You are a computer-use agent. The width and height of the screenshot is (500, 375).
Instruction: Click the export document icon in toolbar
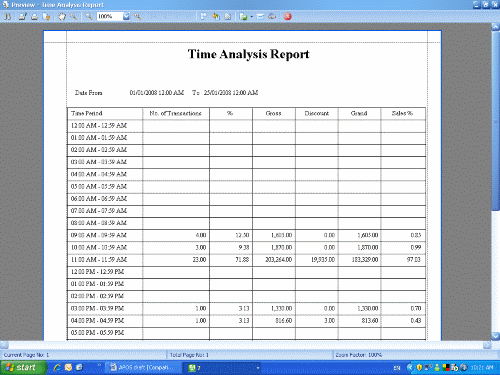pos(243,16)
